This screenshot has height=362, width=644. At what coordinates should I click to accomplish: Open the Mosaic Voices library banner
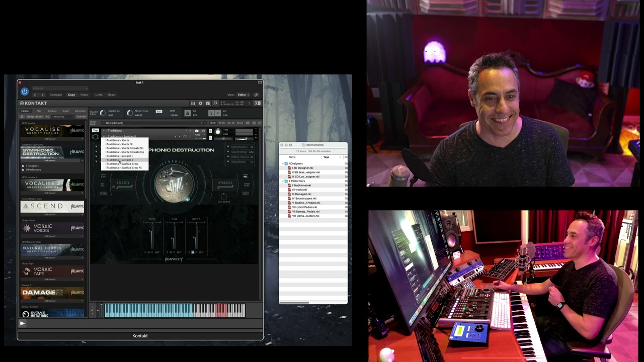click(53, 228)
